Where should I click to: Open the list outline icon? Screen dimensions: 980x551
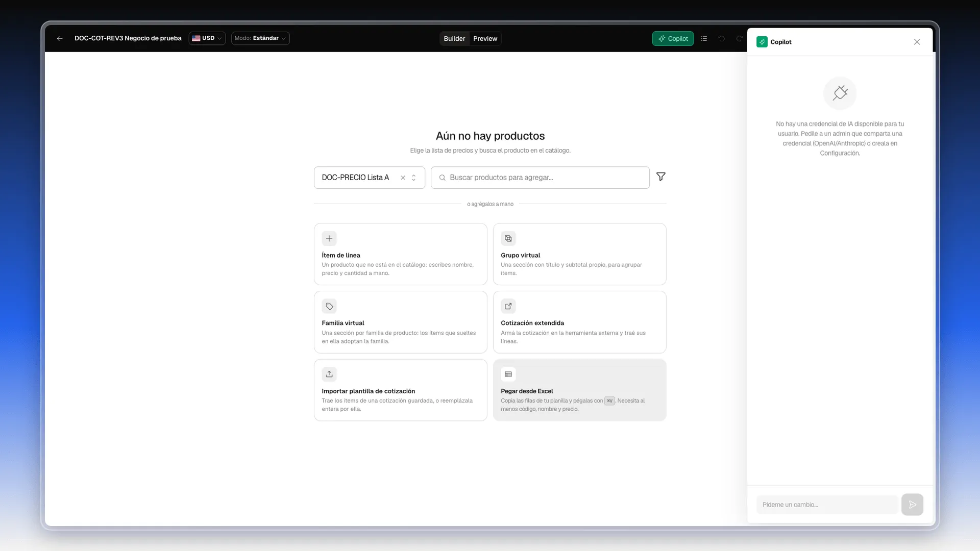pyautogui.click(x=704, y=39)
